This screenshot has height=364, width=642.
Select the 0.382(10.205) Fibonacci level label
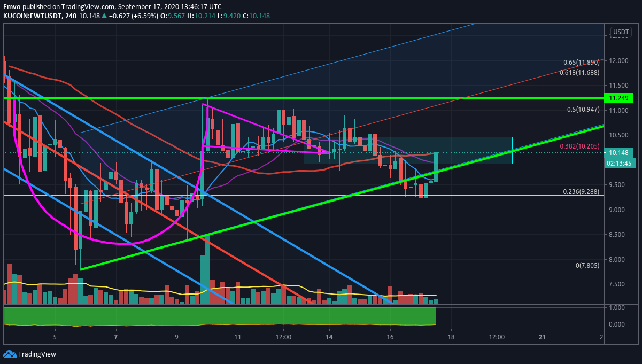[579, 146]
